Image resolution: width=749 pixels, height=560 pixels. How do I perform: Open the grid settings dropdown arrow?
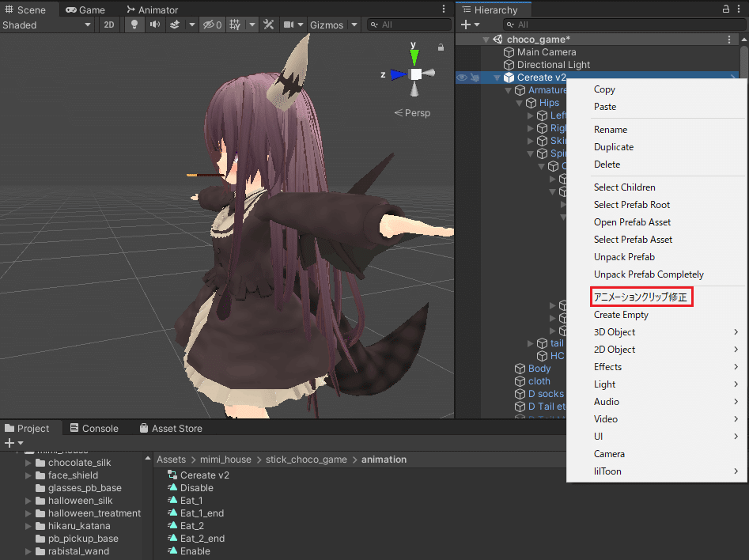pos(252,25)
